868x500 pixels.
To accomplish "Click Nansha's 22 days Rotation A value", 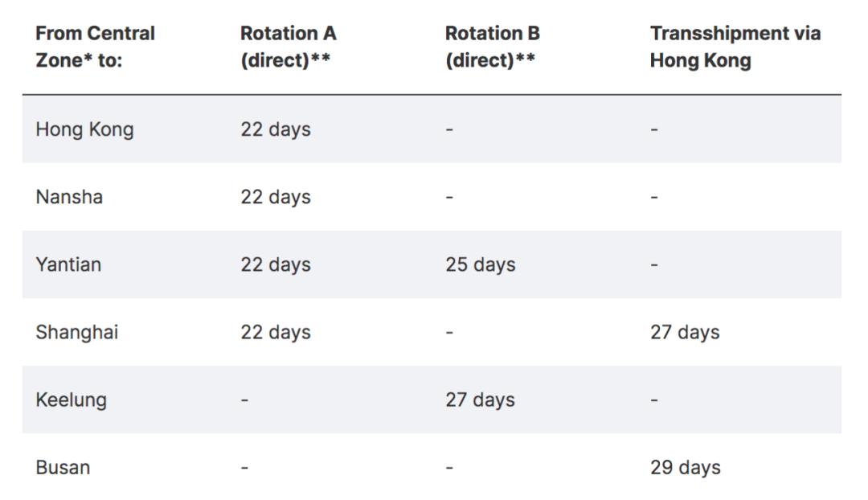I will pos(275,197).
